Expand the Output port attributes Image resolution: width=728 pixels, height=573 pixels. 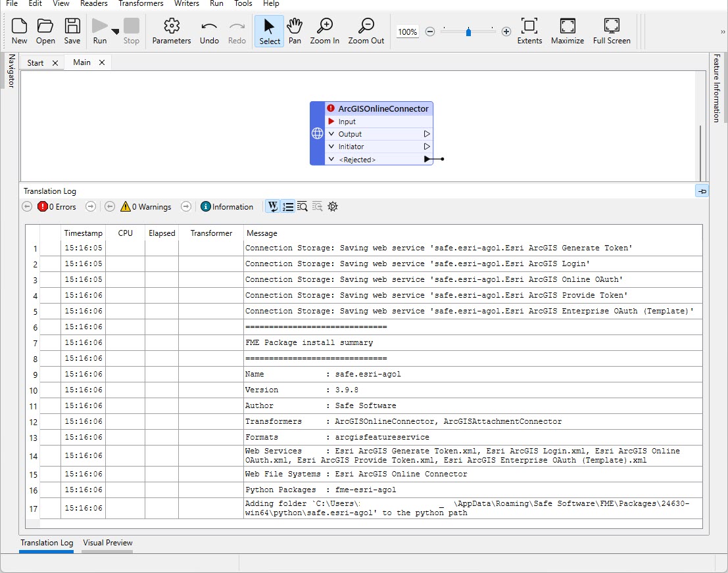331,133
